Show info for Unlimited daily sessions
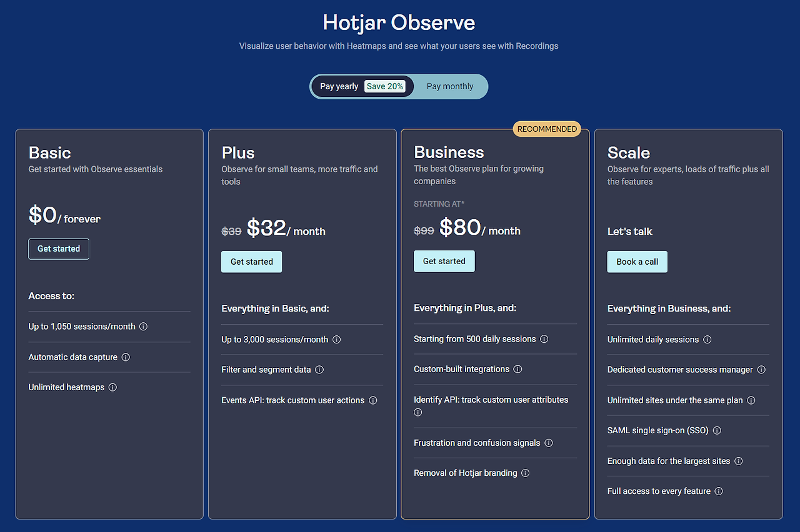The height and width of the screenshot is (532, 800). [x=707, y=340]
